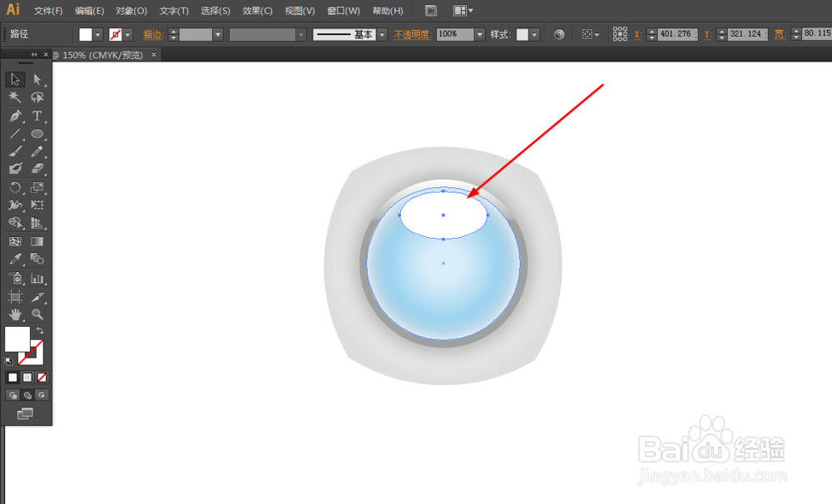The image size is (832, 504).
Task: Set paint mode to None
Action: pyautogui.click(x=42, y=378)
